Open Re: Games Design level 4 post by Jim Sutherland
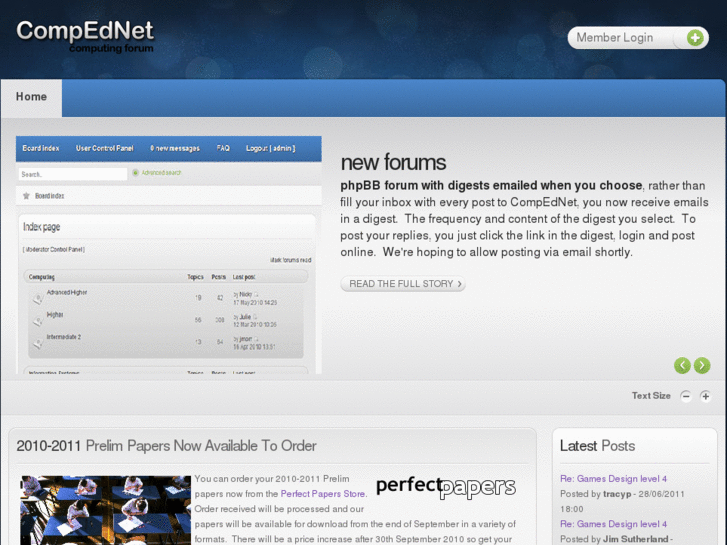This screenshot has height=545, width=727. tap(613, 524)
